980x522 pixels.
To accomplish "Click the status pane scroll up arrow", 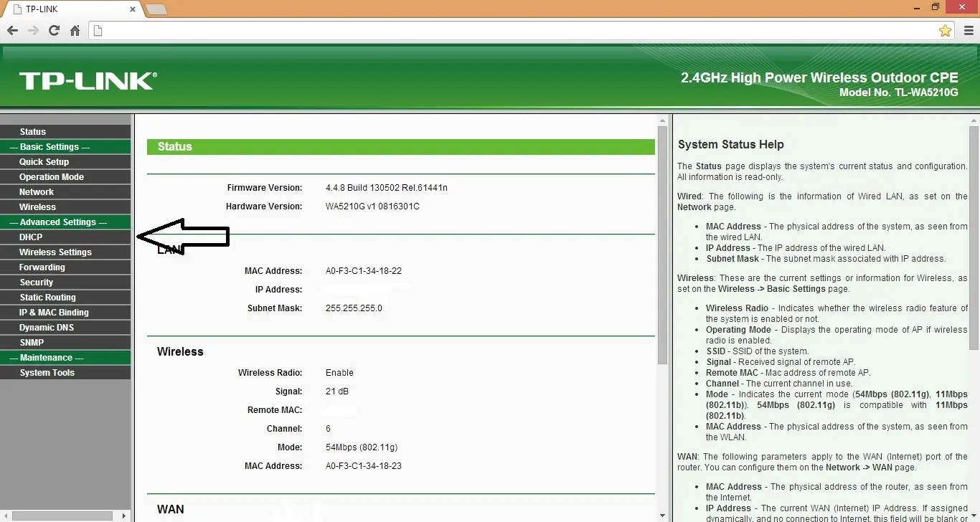I will point(663,120).
